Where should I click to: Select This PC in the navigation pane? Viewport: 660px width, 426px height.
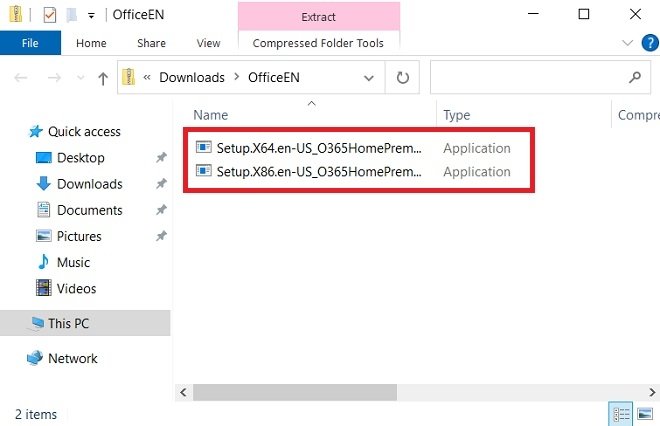[85, 323]
